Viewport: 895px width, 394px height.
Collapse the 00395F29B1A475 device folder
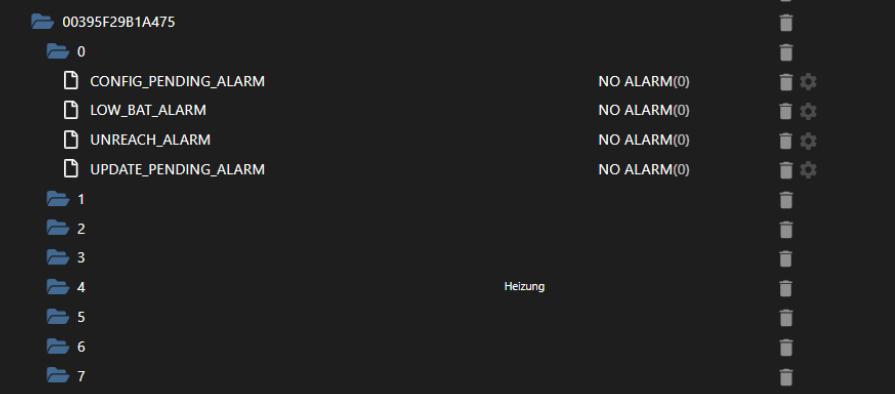[42, 22]
